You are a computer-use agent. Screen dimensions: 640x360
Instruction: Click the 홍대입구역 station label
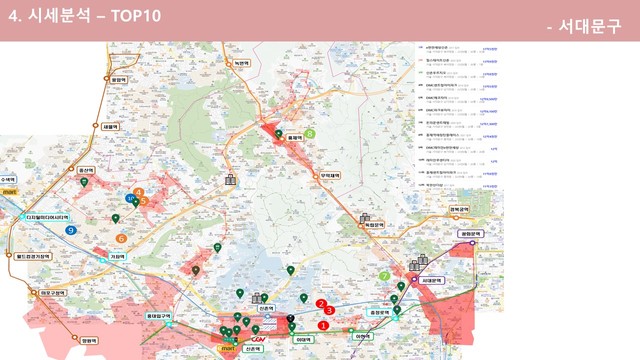coord(158,316)
